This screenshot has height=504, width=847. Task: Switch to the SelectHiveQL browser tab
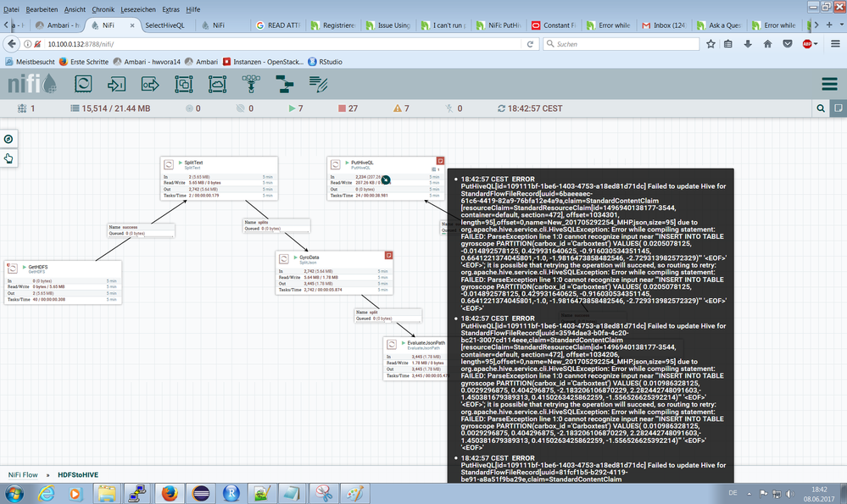click(165, 25)
